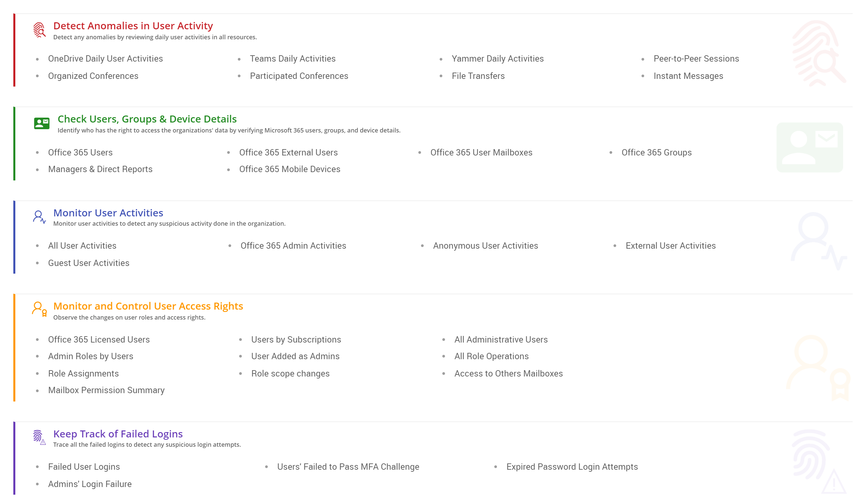Open Expired Password Login Attempts report
866x504 pixels.
tap(572, 467)
